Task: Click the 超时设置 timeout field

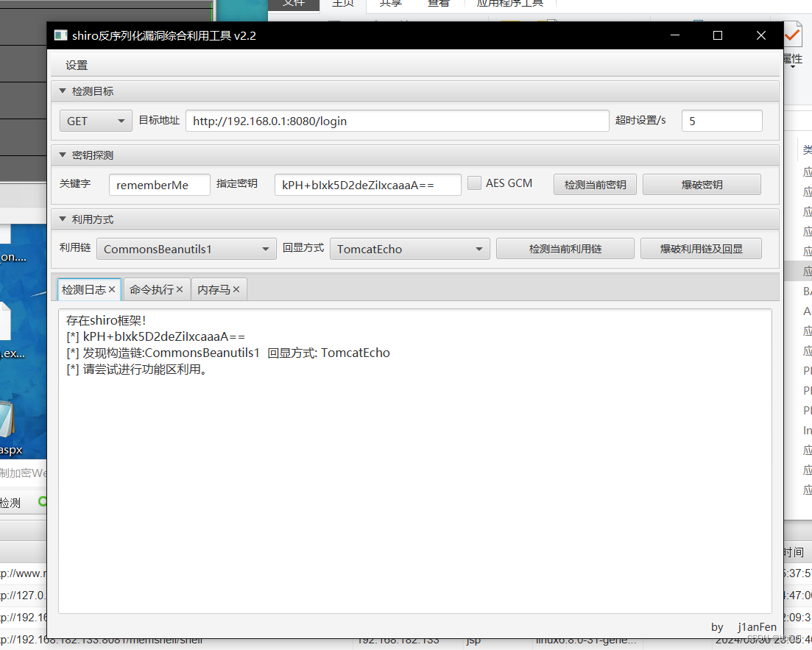Action: (722, 121)
